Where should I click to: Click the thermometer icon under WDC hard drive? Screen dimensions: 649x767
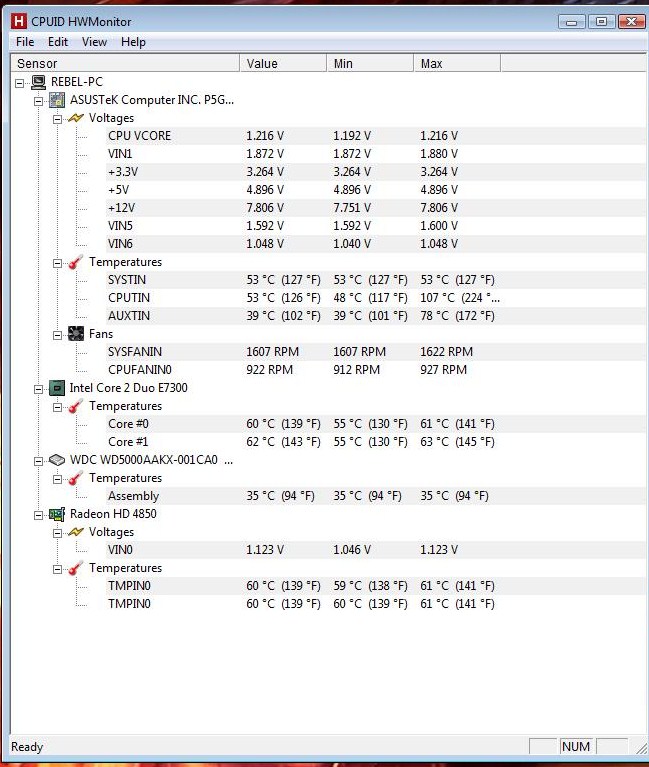[76, 478]
